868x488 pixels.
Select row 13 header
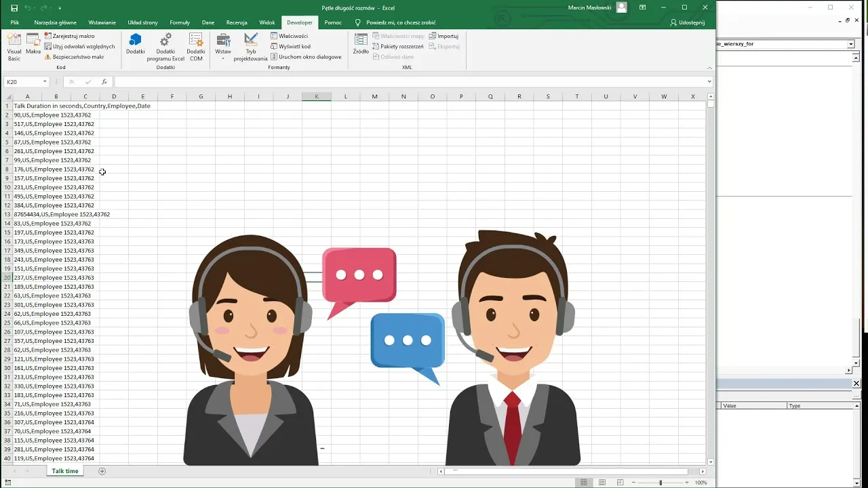(7, 214)
